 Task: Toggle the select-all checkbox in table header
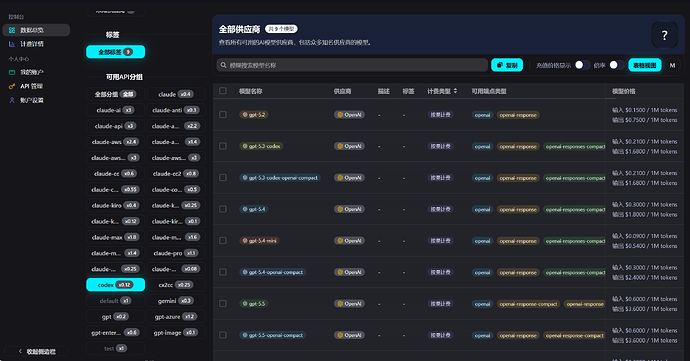coord(223,91)
